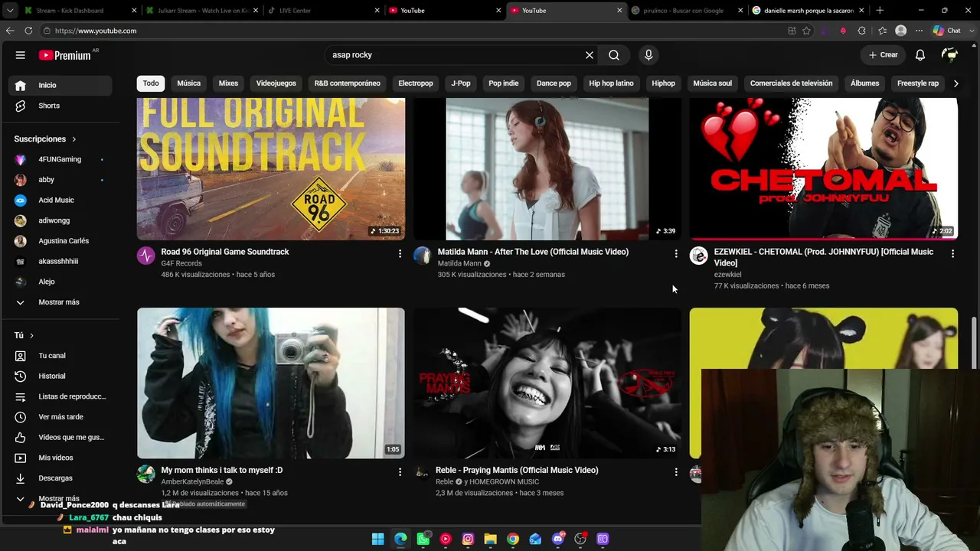Open 4FUNGaming subscription channel
Image resolution: width=980 pixels, height=551 pixels.
[60, 159]
